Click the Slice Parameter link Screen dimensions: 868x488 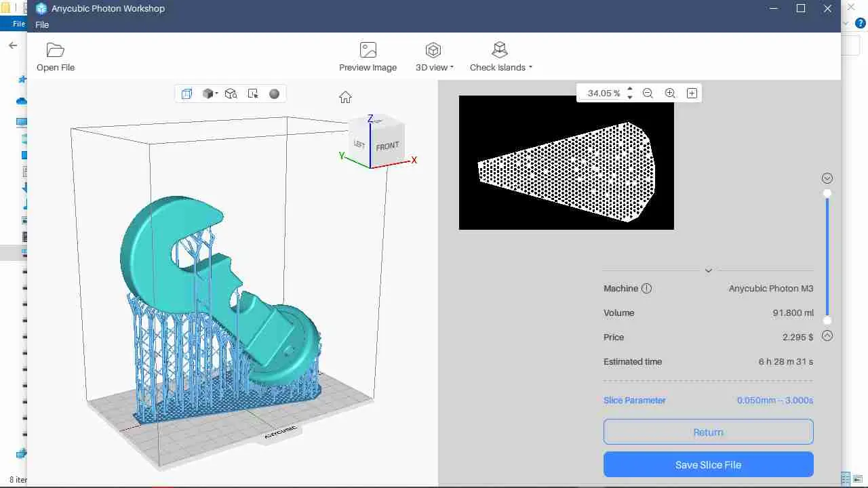pos(635,401)
